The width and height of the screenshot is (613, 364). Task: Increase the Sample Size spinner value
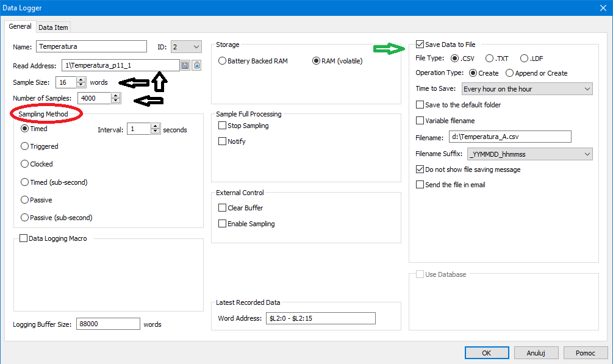(x=80, y=79)
